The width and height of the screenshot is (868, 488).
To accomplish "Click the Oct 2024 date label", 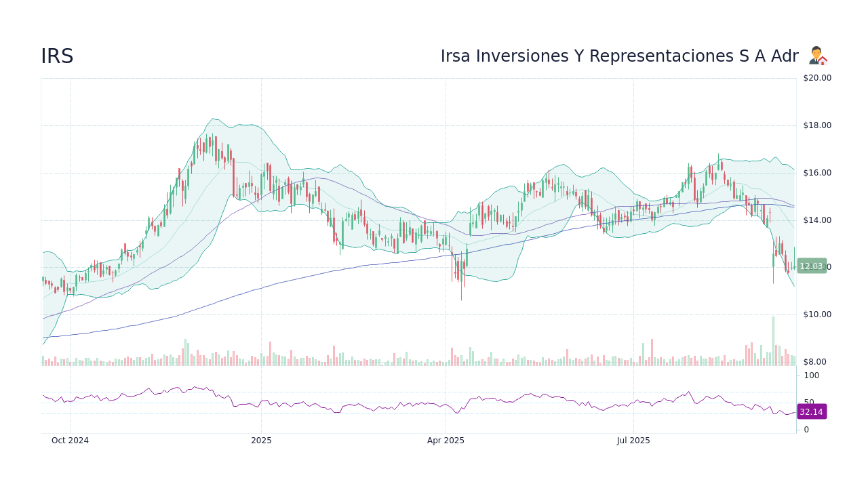I will [70, 441].
